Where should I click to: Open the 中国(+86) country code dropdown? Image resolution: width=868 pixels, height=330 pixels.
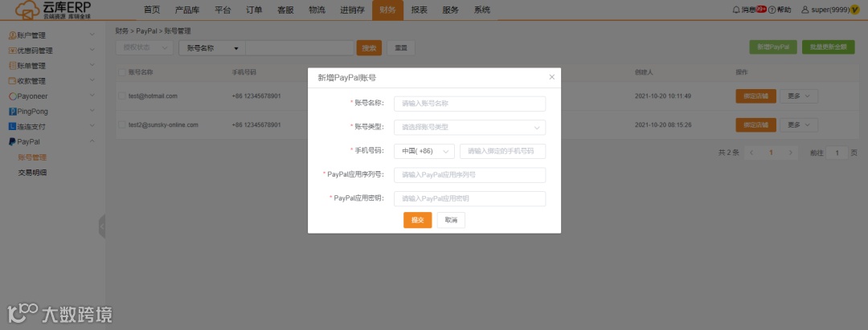(x=424, y=152)
